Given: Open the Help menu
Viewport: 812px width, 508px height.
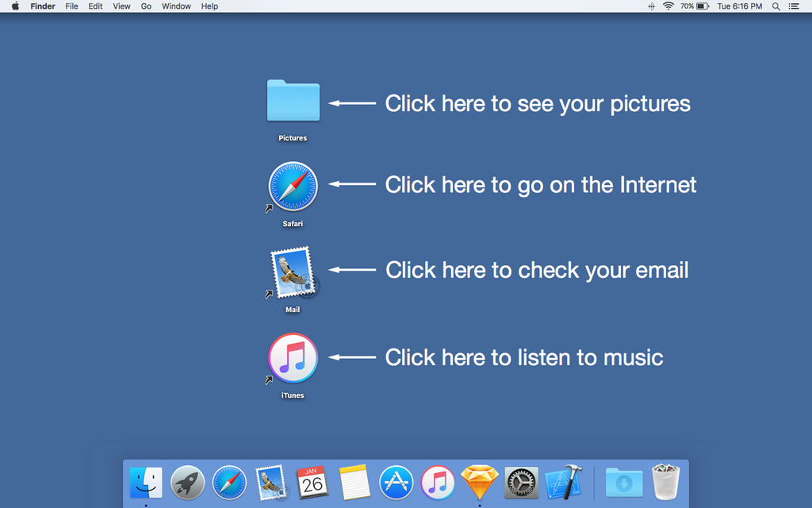Looking at the screenshot, I should pyautogui.click(x=209, y=6).
